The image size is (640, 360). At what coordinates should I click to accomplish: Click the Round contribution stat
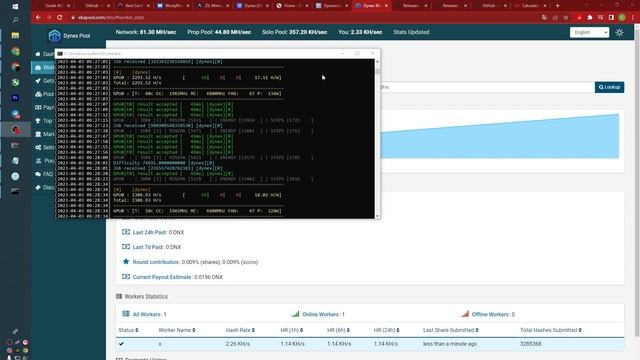(x=190, y=262)
